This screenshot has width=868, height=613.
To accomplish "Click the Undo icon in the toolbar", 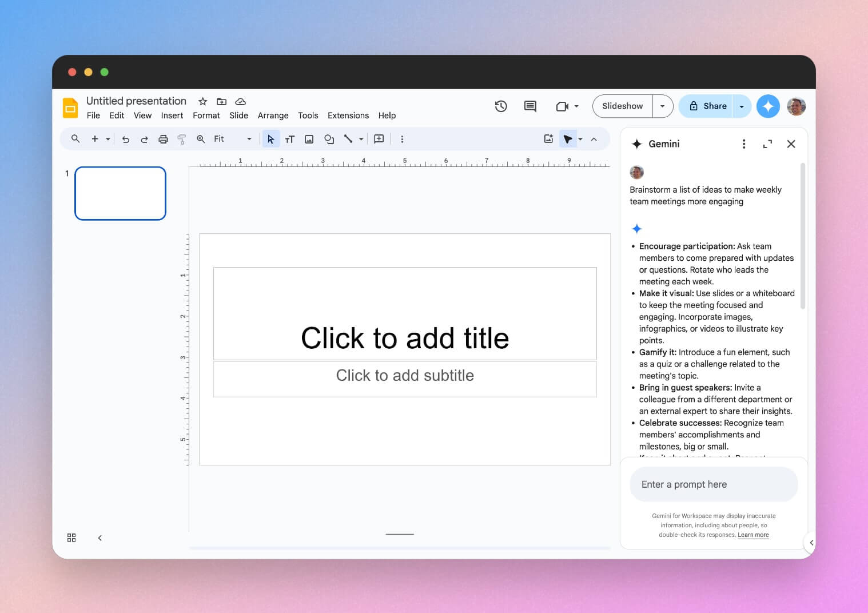I will pos(126,139).
